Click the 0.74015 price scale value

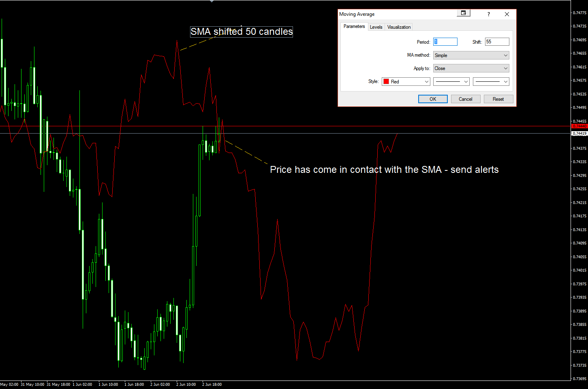click(x=580, y=270)
